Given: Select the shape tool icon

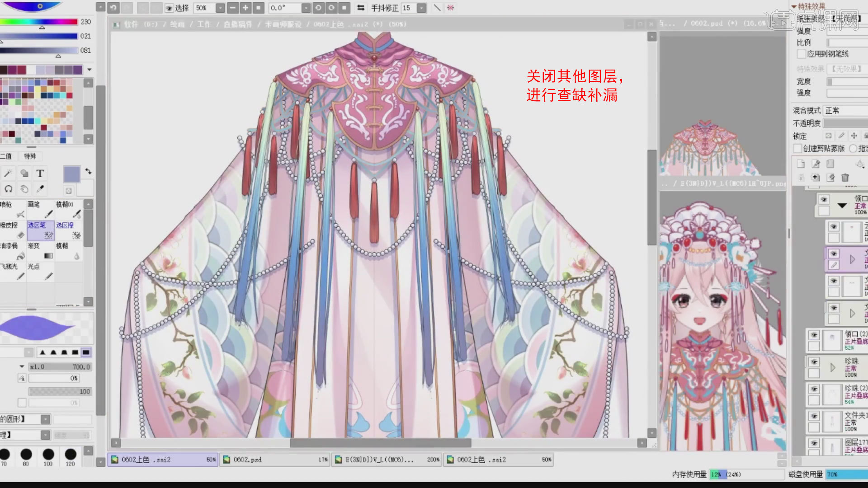Looking at the screenshot, I should (24, 174).
